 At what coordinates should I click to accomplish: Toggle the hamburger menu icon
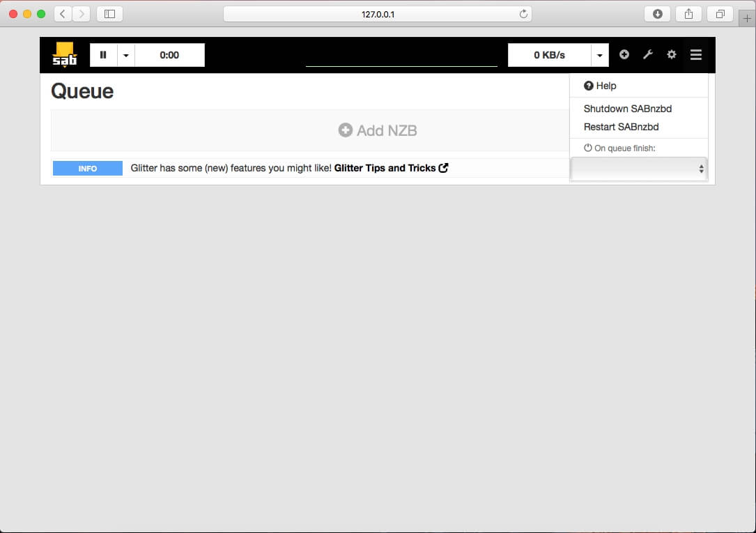point(695,54)
